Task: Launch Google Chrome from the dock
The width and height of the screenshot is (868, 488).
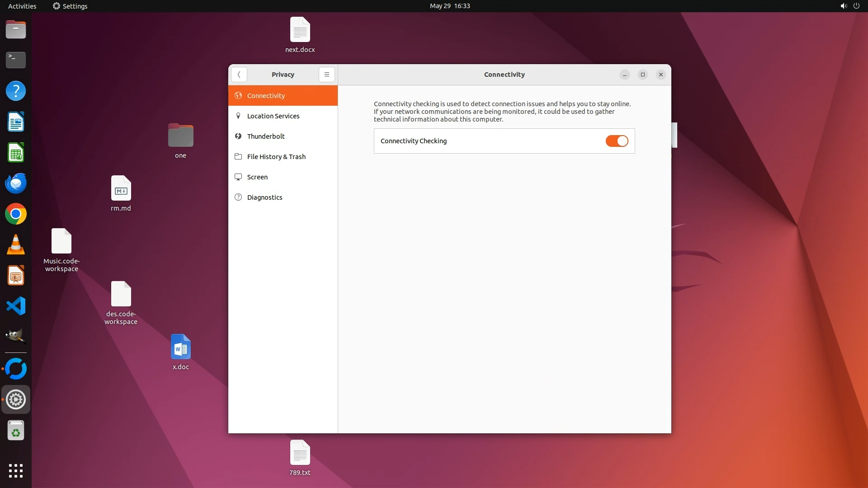Action: coord(16,214)
